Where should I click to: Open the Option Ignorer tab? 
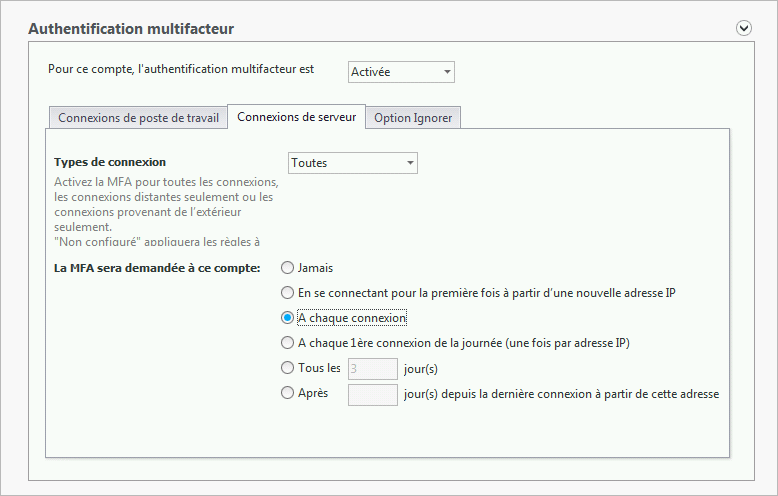pyautogui.click(x=413, y=118)
